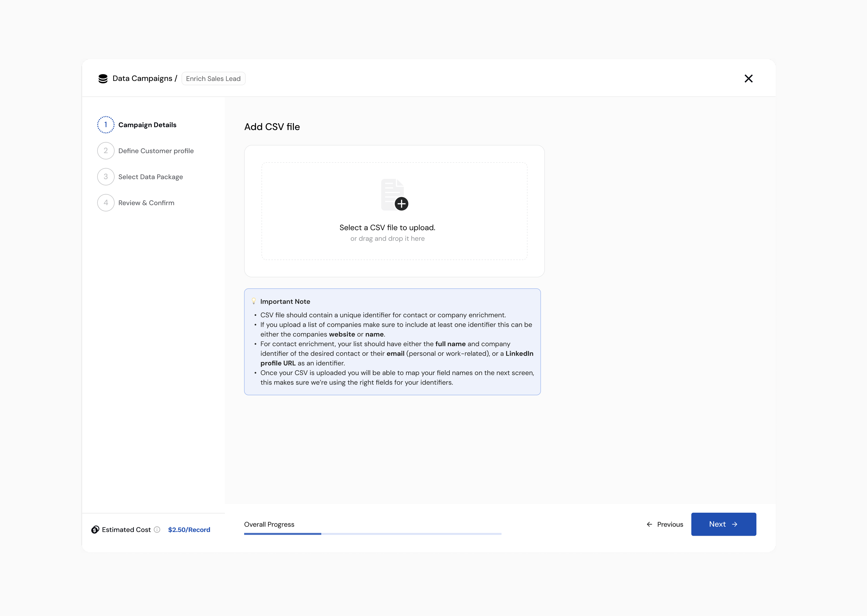Click the left arrow beside Previous
The height and width of the screenshot is (616, 867).
pos(649,524)
